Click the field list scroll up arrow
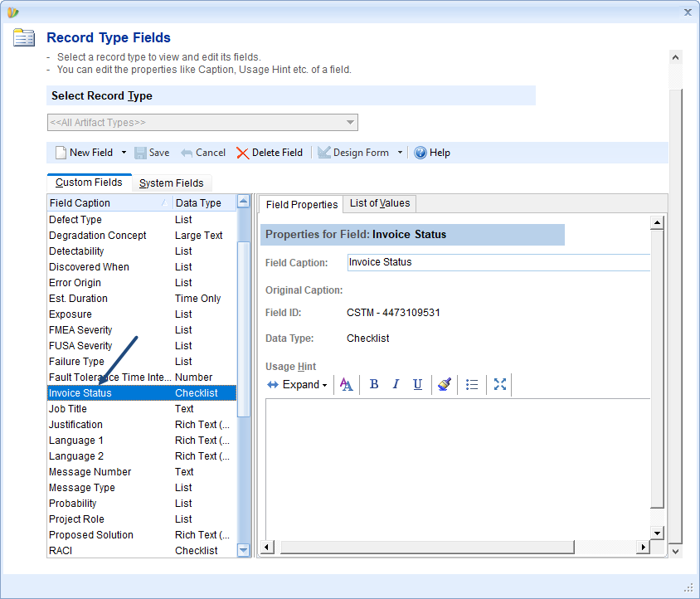This screenshot has height=599, width=700. 243,202
